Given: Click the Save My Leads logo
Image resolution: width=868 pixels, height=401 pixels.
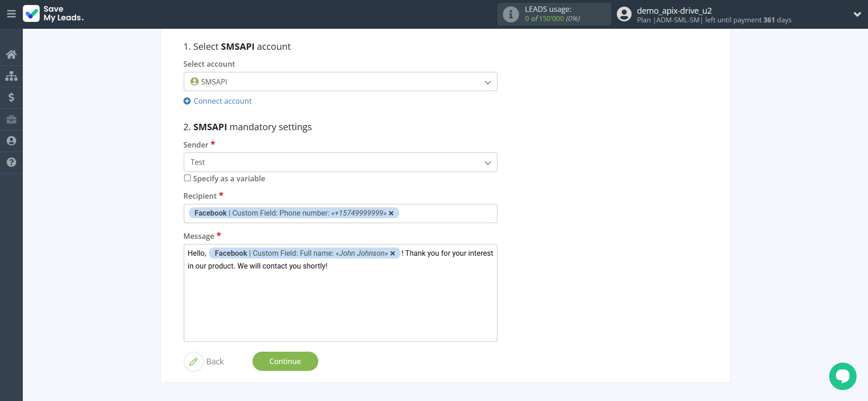Looking at the screenshot, I should (53, 14).
